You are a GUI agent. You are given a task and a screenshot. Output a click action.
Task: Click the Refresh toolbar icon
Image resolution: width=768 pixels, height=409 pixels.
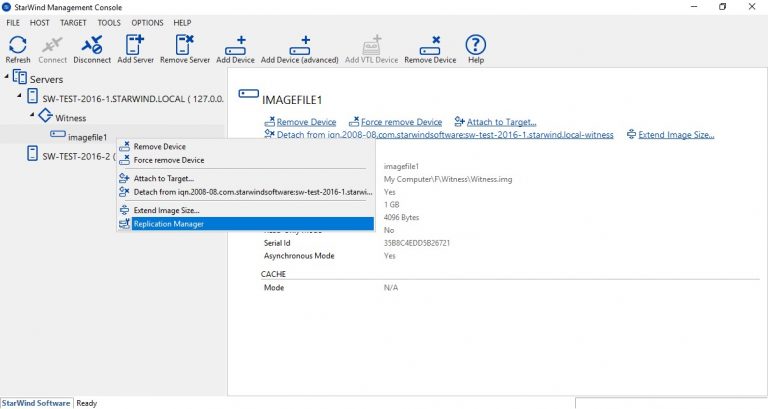18,47
